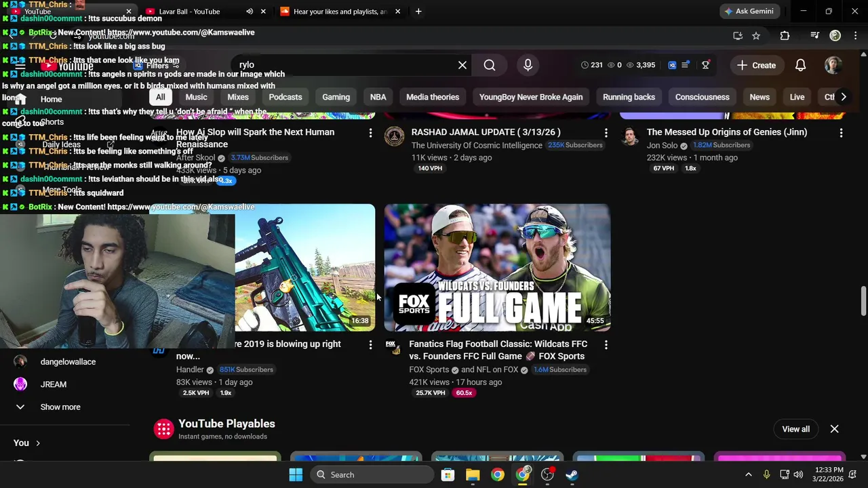Switch to the Lavar Ball - YouTube tab
Image resolution: width=868 pixels, height=488 pixels.
[x=189, y=12]
